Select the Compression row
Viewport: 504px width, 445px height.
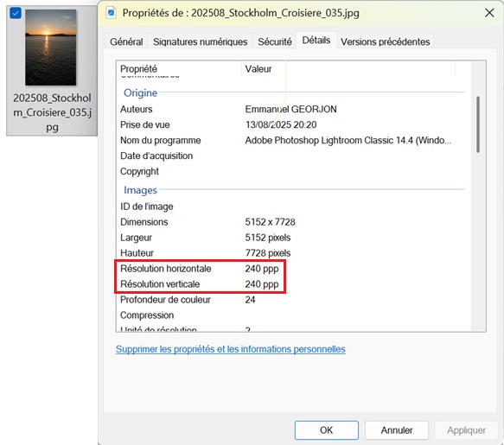point(290,315)
